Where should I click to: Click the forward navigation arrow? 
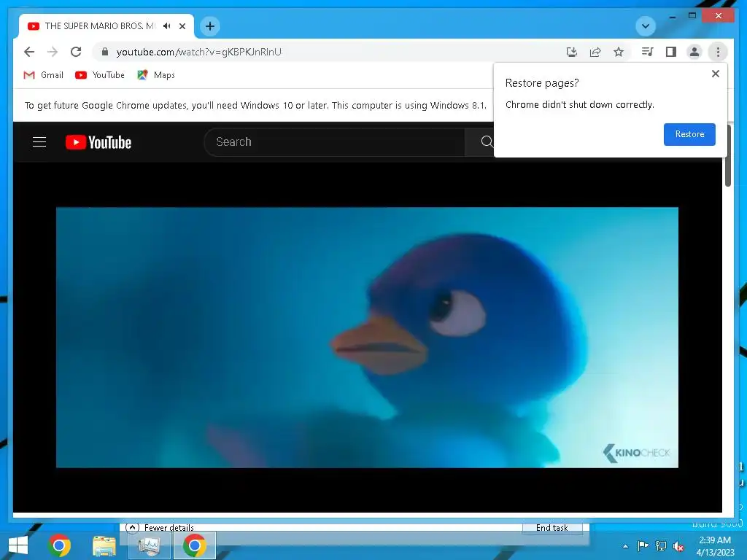[53, 52]
